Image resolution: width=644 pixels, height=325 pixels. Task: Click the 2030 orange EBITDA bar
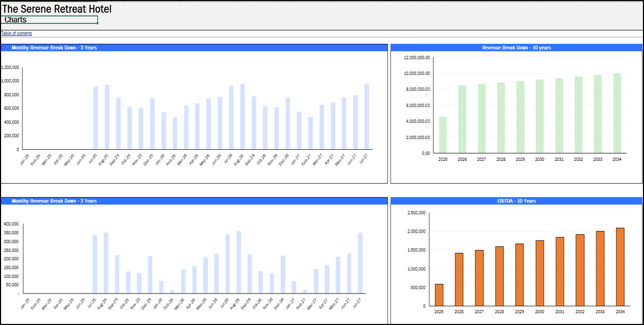point(540,273)
